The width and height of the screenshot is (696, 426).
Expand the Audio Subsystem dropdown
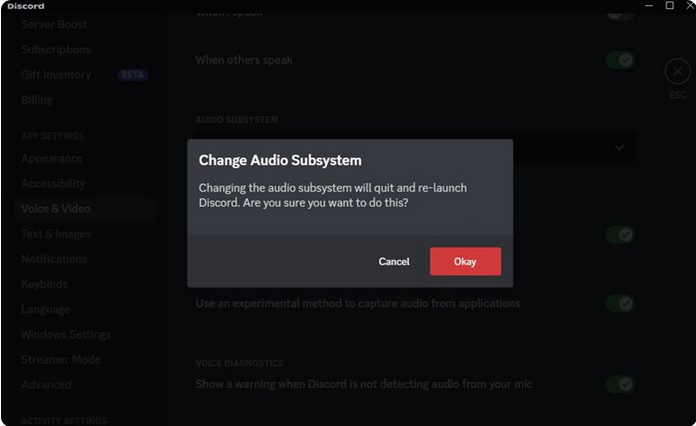[x=619, y=147]
